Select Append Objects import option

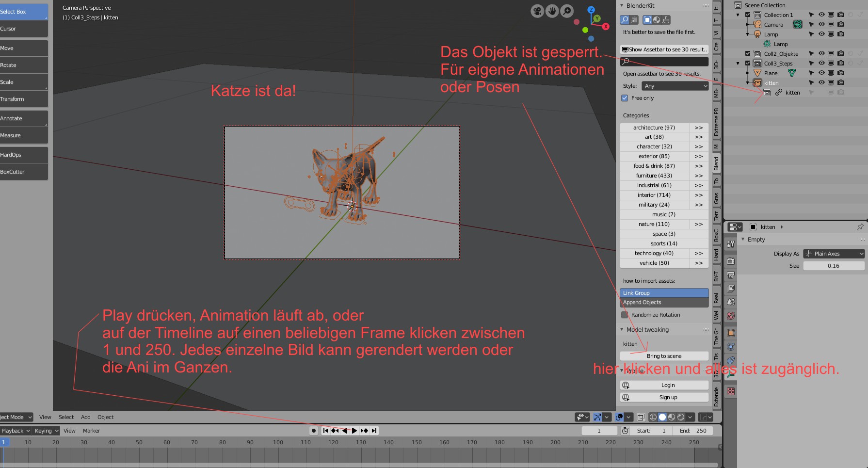(664, 303)
